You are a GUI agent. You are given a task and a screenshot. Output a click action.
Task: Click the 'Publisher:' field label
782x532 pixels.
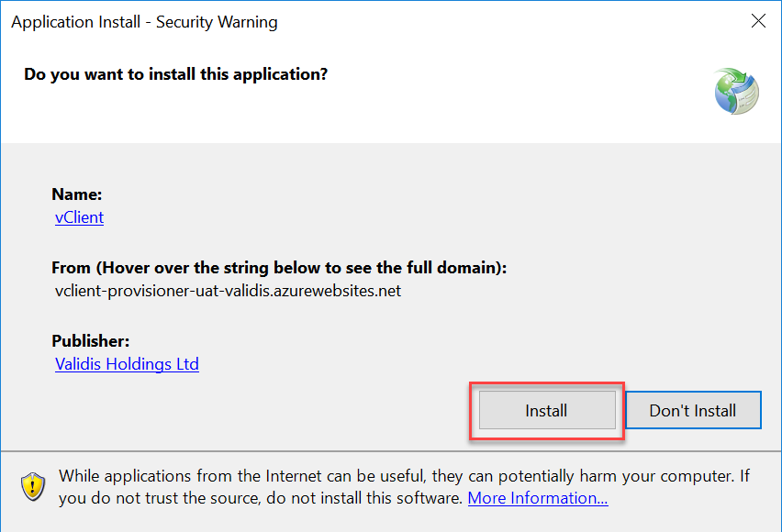90,341
